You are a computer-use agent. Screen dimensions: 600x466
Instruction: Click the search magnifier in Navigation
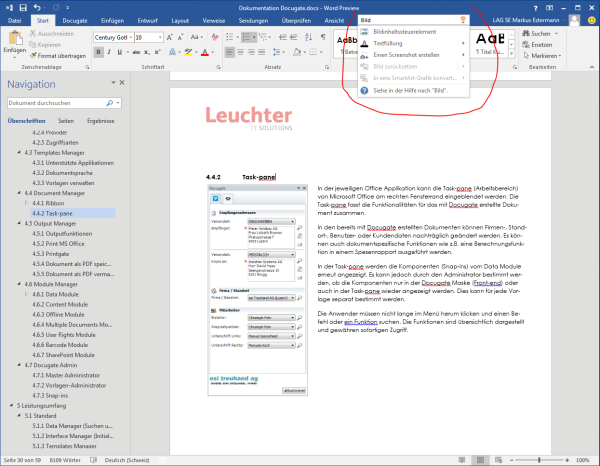[109, 103]
